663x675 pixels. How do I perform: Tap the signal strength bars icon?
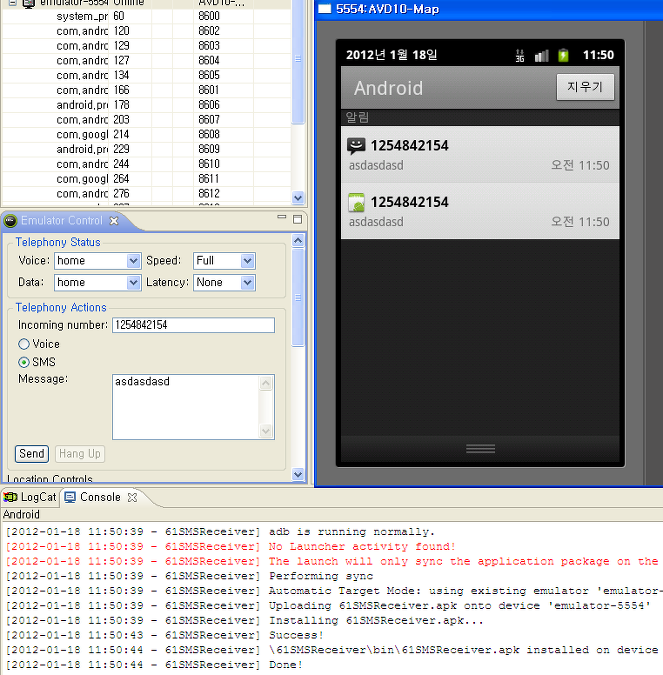click(542, 56)
